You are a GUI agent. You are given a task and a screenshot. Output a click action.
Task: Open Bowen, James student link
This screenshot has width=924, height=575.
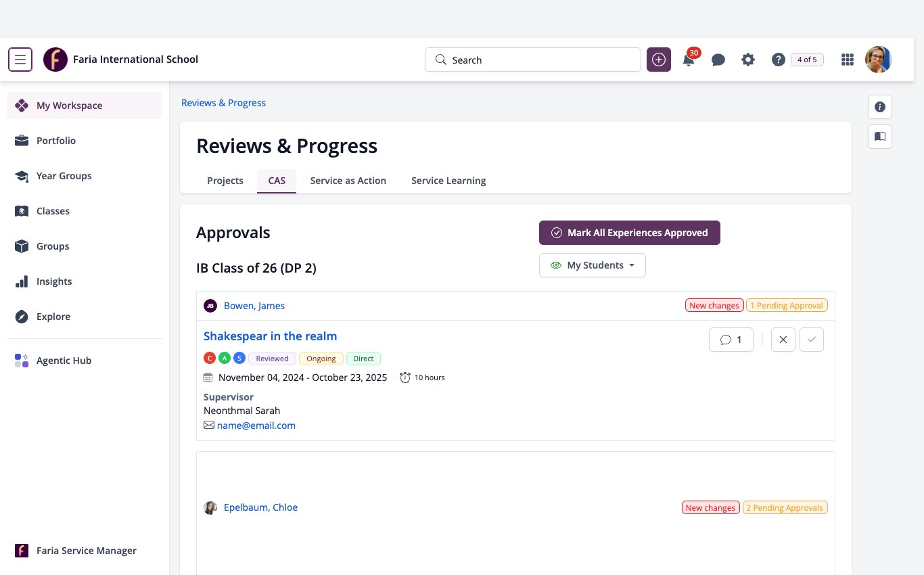coord(254,306)
